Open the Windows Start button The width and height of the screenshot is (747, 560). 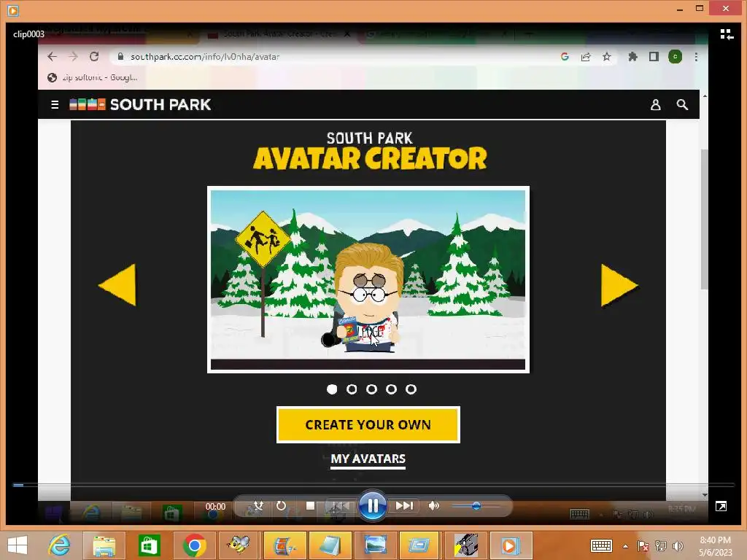click(18, 545)
